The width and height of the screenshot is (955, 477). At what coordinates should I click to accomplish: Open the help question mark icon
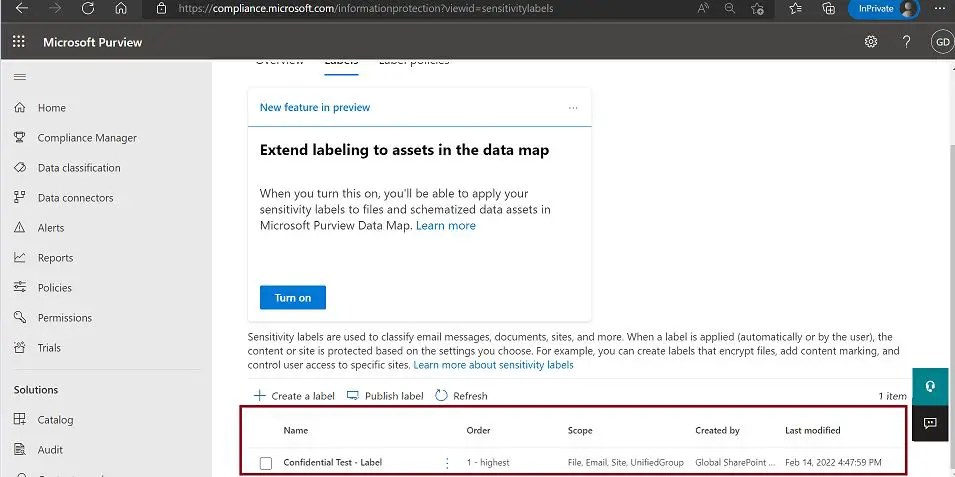(906, 41)
